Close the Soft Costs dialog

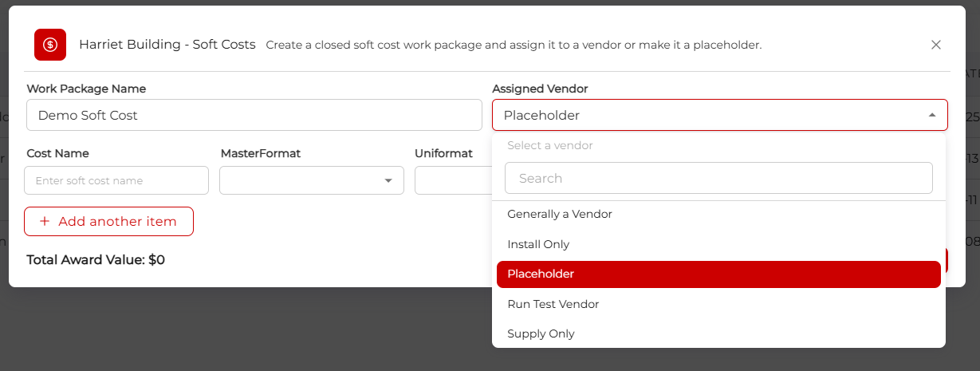pos(936,45)
